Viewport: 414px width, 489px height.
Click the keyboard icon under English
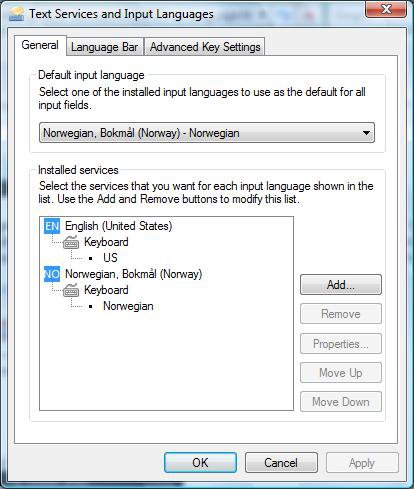[71, 242]
